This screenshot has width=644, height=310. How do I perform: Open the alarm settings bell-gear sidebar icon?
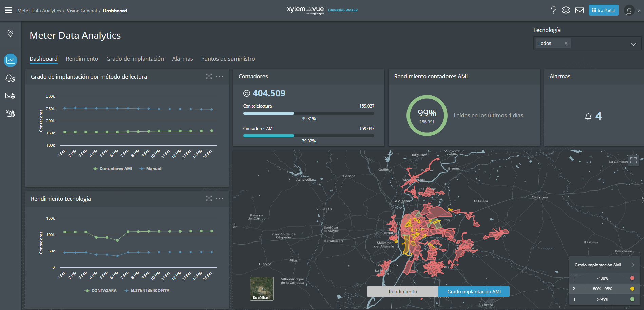[11, 78]
